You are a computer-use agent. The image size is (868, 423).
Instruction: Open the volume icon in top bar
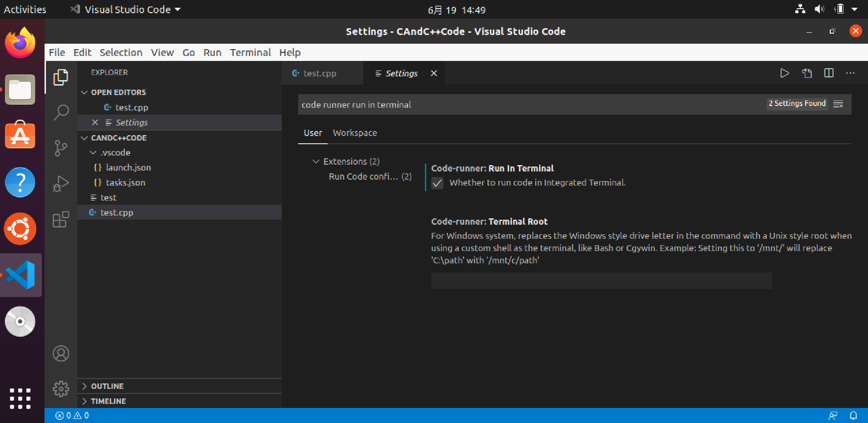pos(819,9)
